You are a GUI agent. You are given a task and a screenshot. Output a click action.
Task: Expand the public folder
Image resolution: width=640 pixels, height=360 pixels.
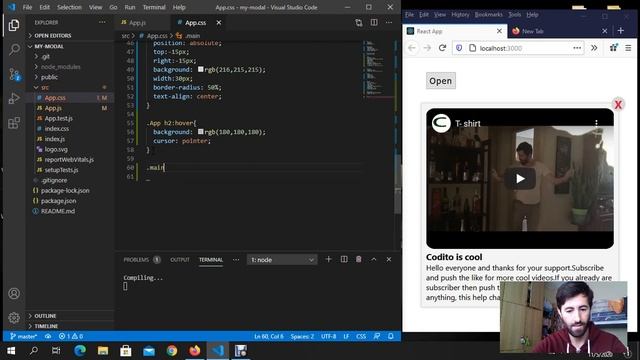[49, 77]
